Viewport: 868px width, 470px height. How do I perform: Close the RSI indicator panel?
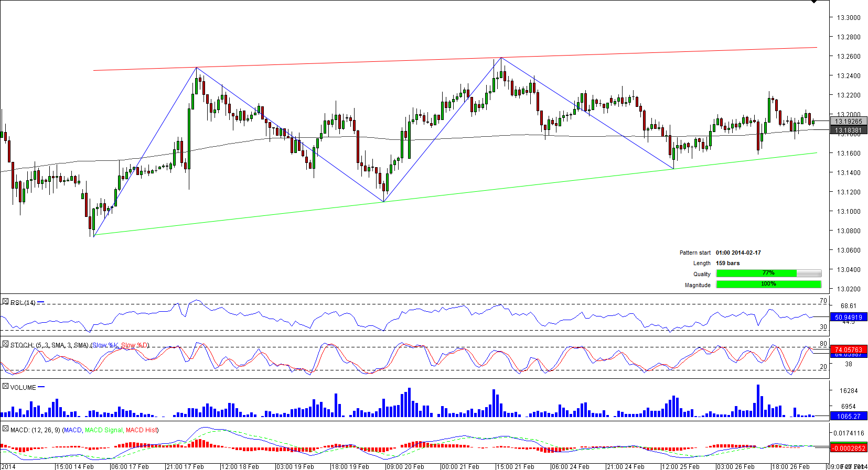pyautogui.click(x=5, y=302)
